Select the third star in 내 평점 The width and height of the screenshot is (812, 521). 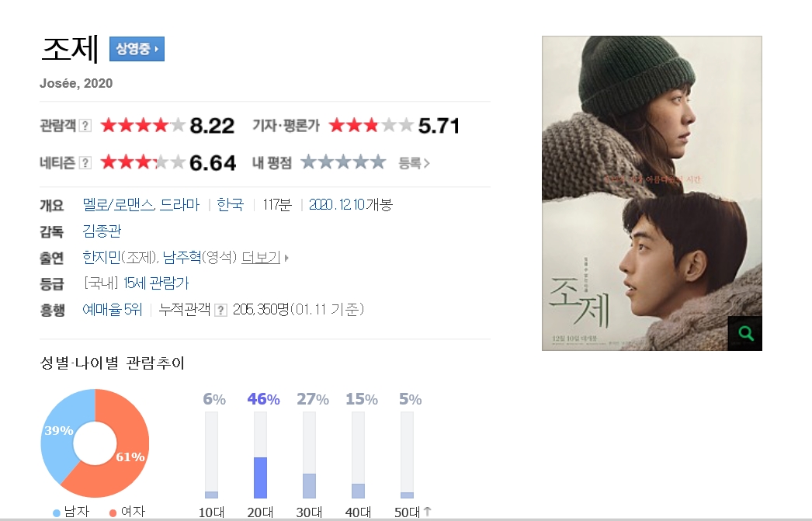coord(343,162)
